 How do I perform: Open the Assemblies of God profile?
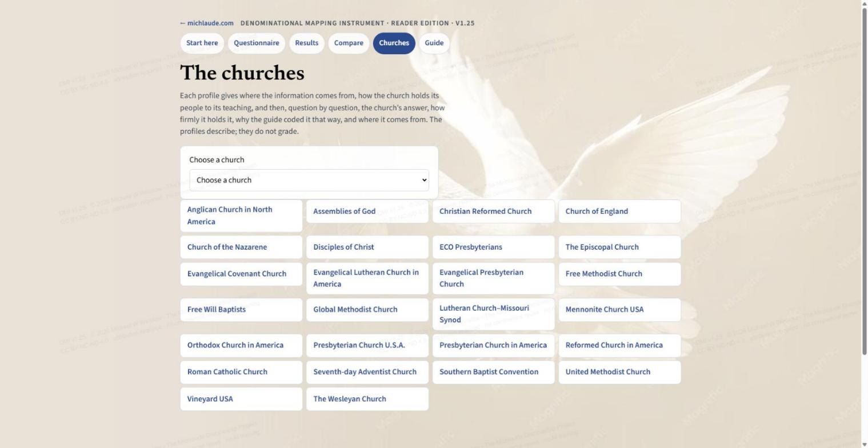pos(367,211)
